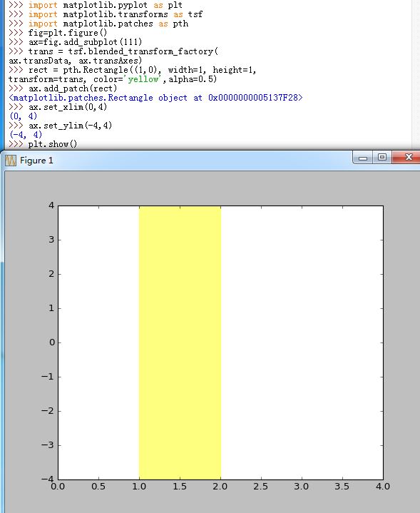Minimize the Figure 1 window

[x=363, y=158]
